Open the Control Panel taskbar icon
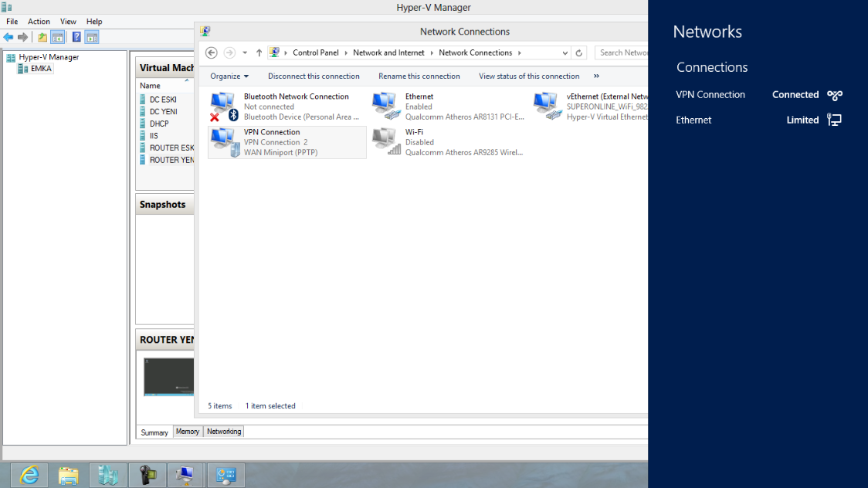Image resolution: width=868 pixels, height=488 pixels. tap(225, 476)
